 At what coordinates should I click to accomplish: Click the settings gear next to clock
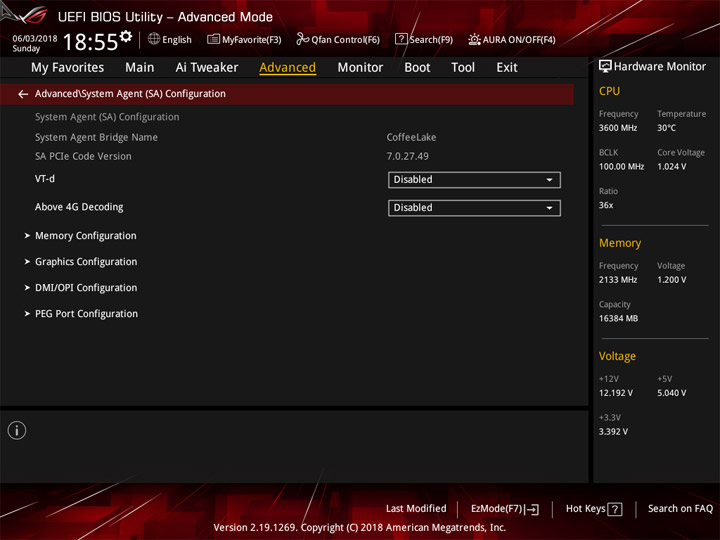(126, 36)
